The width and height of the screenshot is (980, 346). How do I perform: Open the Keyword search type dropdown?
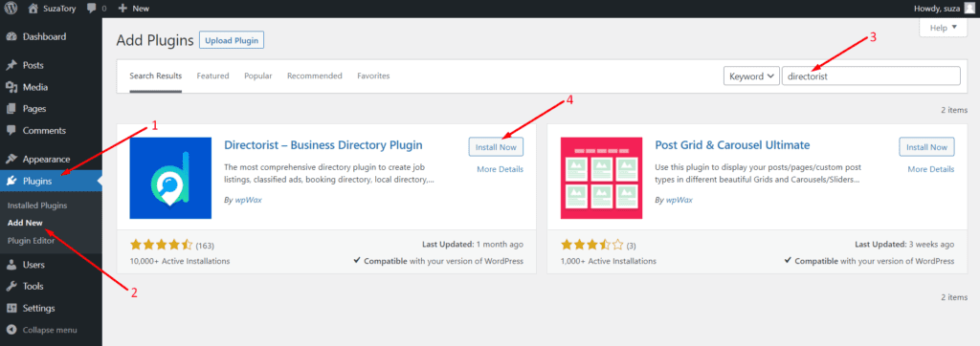[x=751, y=76]
